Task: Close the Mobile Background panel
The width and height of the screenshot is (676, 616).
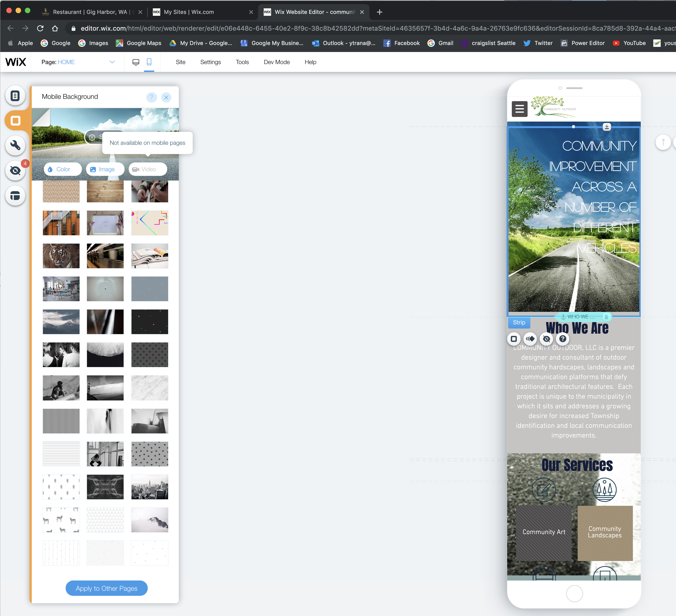Action: point(166,97)
